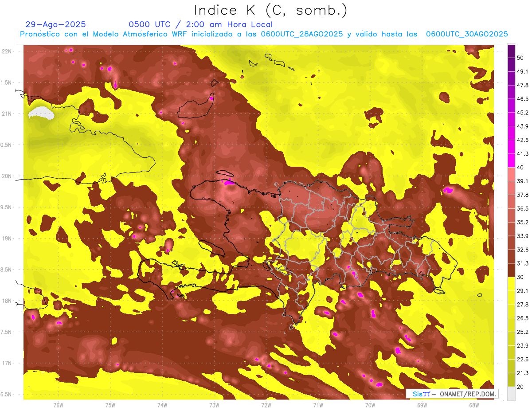Click legend color band between 35.2 and 36.5

pos(512,215)
